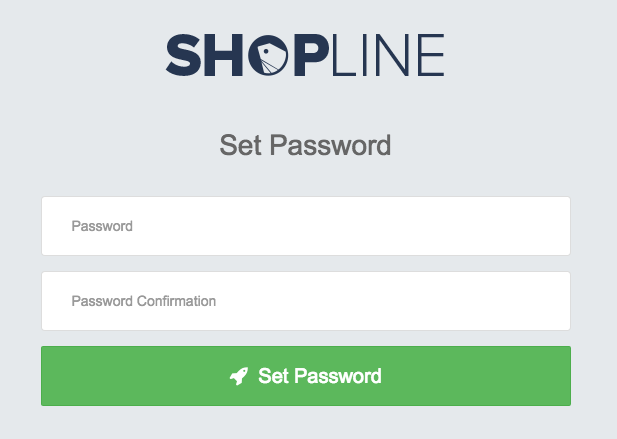Image resolution: width=617 pixels, height=439 pixels.
Task: Click the word "Set" in the page heading
Action: 240,145
